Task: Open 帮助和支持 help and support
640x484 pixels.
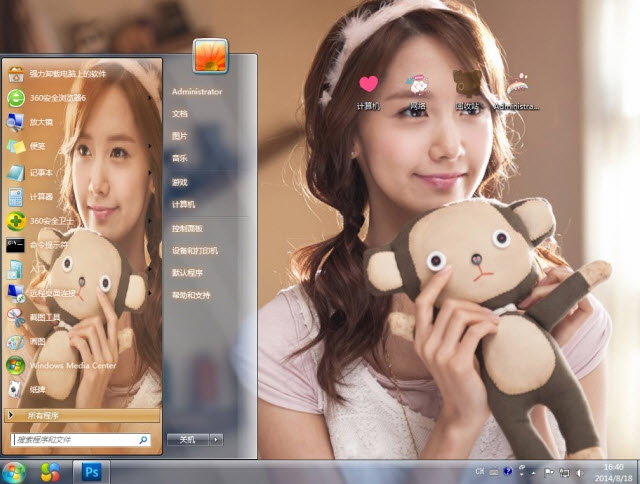Action: coord(191,295)
